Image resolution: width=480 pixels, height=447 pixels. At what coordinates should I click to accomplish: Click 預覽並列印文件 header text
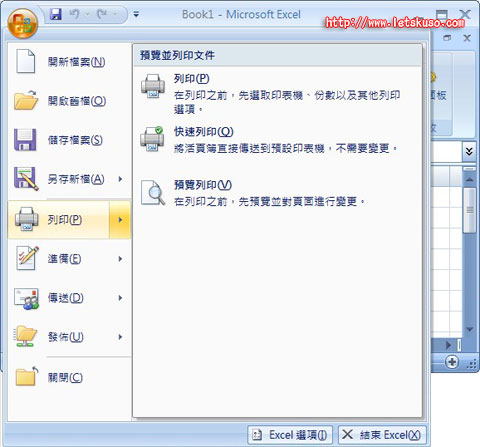177,55
